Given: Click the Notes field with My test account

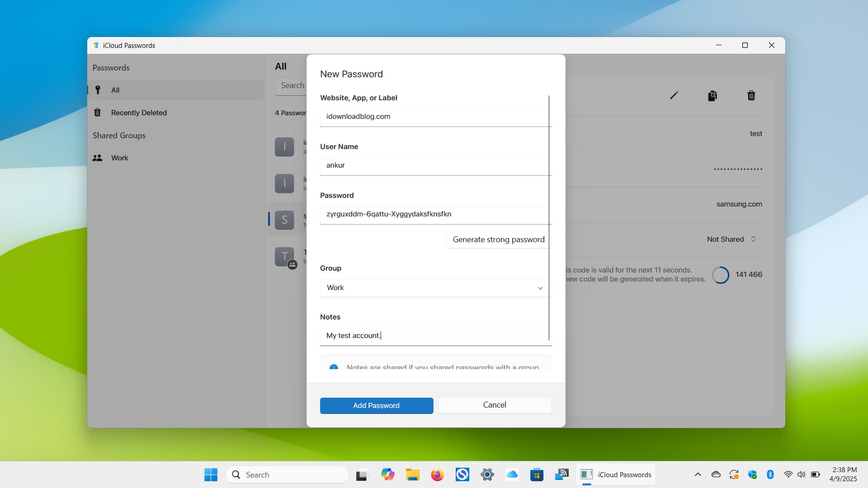Looking at the screenshot, I should [435, 336].
